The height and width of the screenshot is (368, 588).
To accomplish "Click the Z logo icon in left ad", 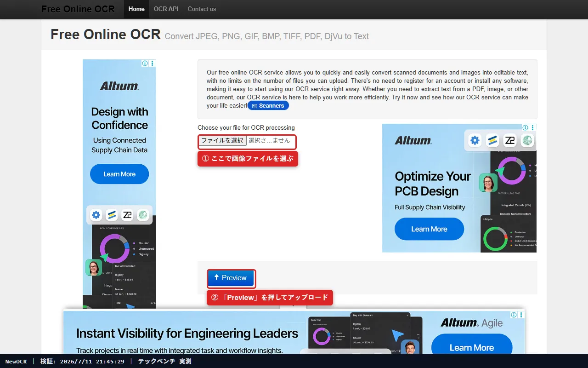I will point(127,215).
